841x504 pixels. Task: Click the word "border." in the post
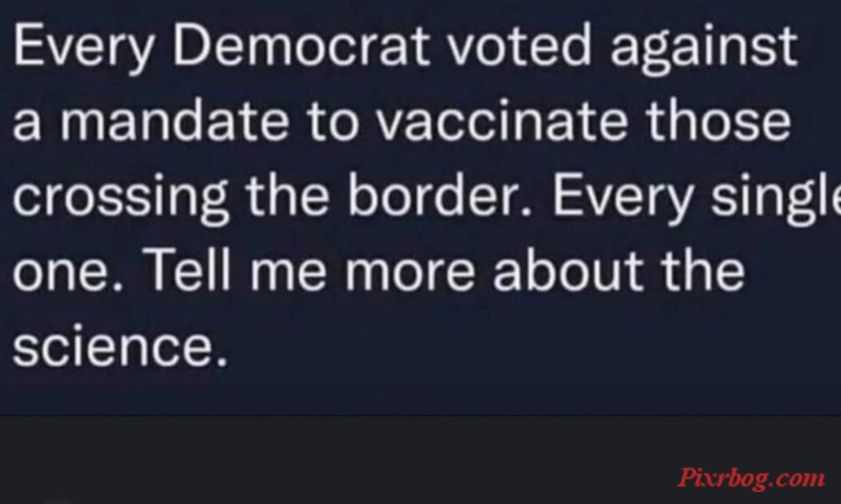coord(440,195)
